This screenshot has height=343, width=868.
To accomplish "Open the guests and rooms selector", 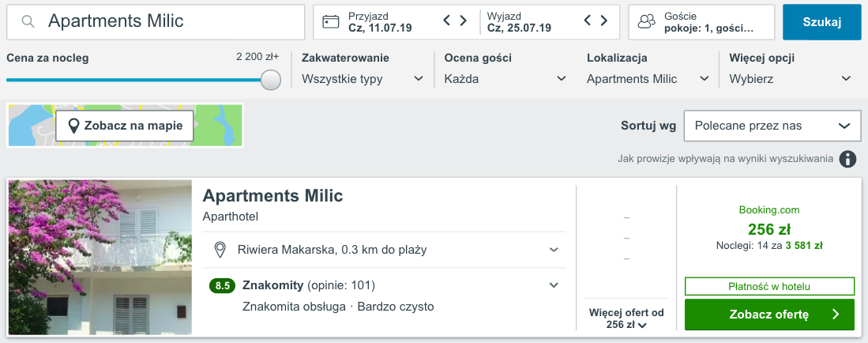I will 701,22.
